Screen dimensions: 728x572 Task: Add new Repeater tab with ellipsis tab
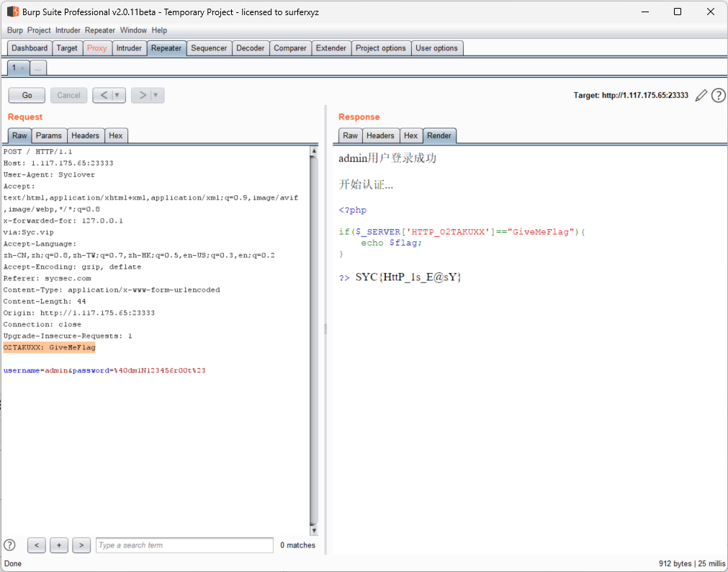pos(38,68)
